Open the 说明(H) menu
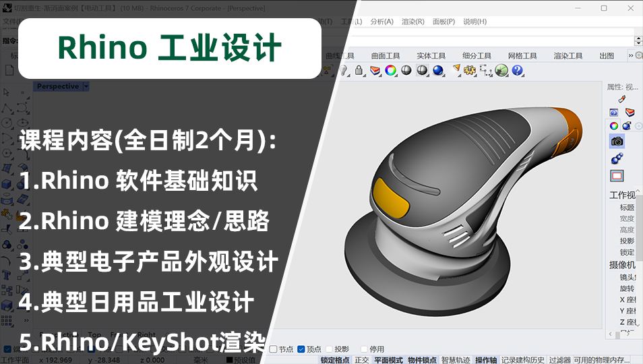This screenshot has height=364, width=643. tap(475, 22)
